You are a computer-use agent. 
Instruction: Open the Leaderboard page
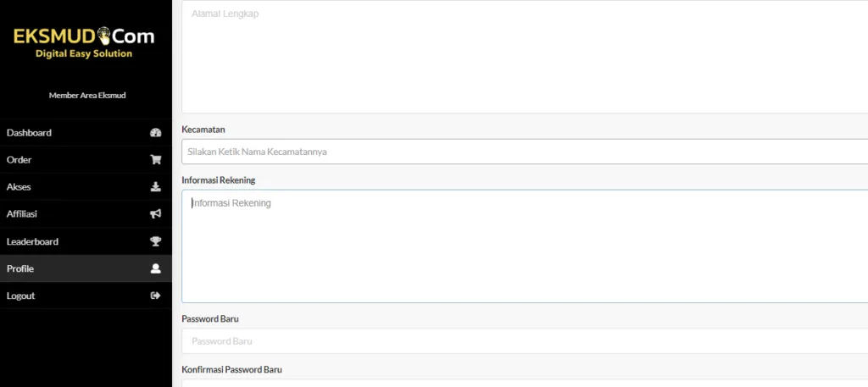tap(33, 241)
